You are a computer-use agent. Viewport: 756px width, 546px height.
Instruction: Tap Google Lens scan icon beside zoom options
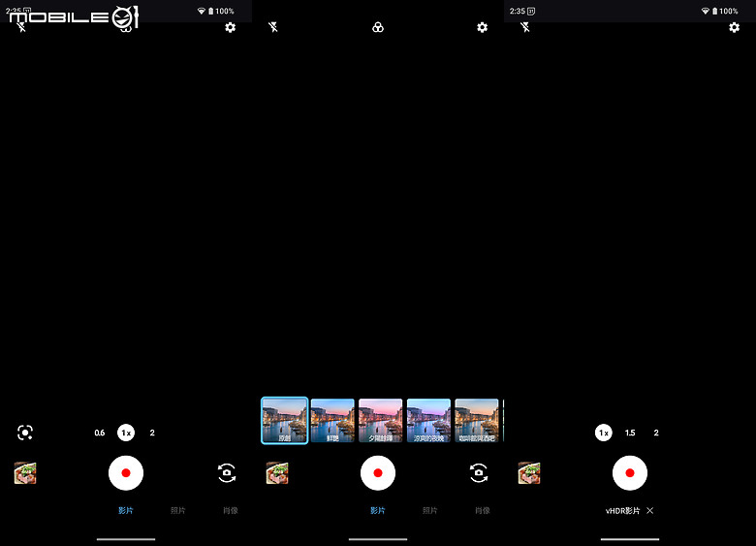(x=25, y=433)
